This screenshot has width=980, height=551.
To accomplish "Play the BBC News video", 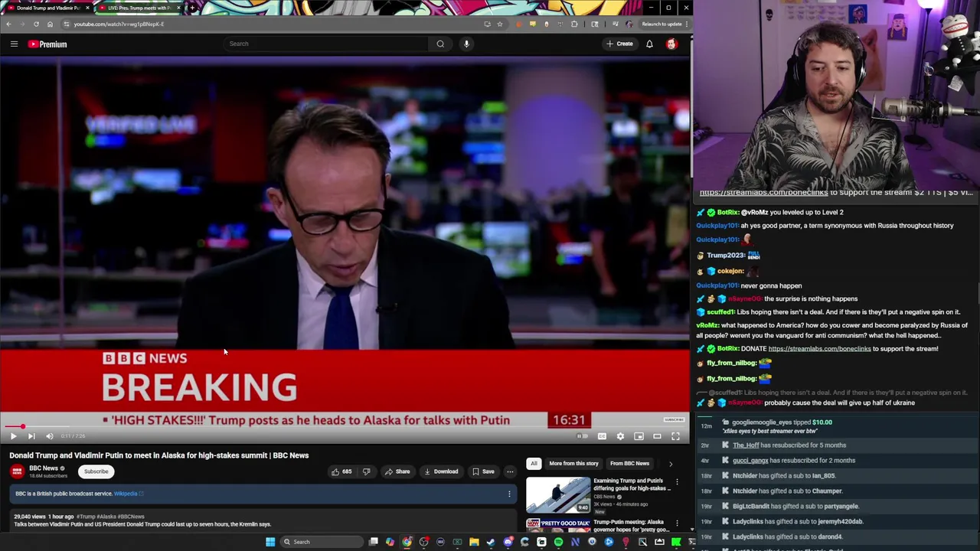I will coord(13,436).
